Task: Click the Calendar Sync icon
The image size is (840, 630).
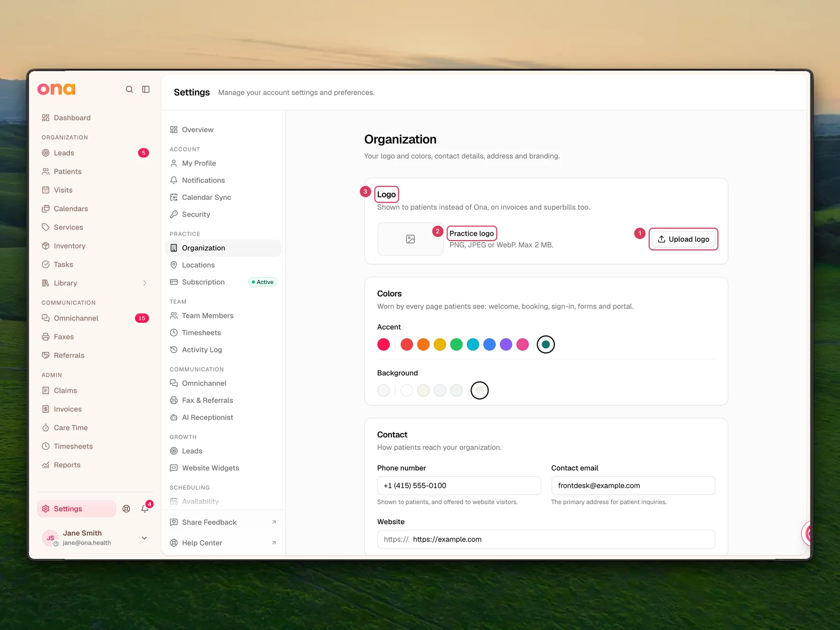Action: tap(174, 198)
